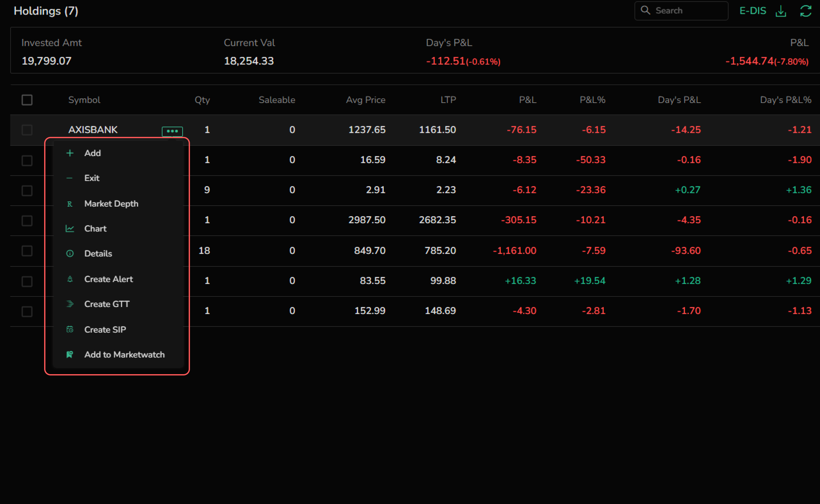The height and width of the screenshot is (504, 820).
Task: Check the AXISBANK row checkbox
Action: 27,130
